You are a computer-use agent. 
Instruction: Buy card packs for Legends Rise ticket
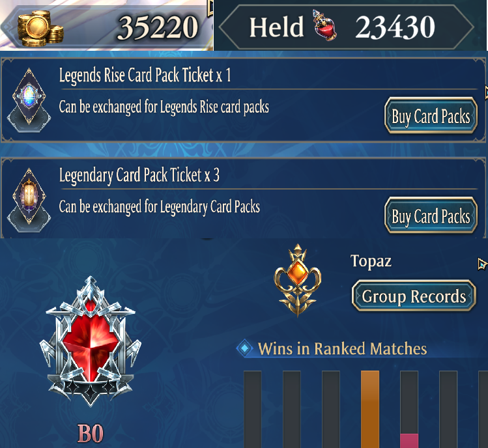(431, 115)
